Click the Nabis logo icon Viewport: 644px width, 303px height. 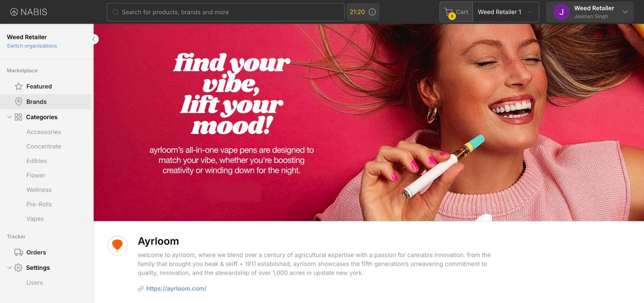click(x=14, y=12)
